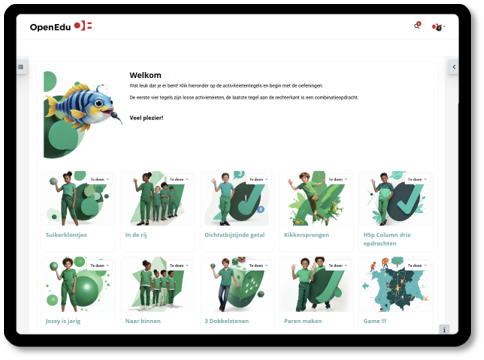Open the Paren maken tile image
Screen dimensions: 484x360
(x=316, y=284)
